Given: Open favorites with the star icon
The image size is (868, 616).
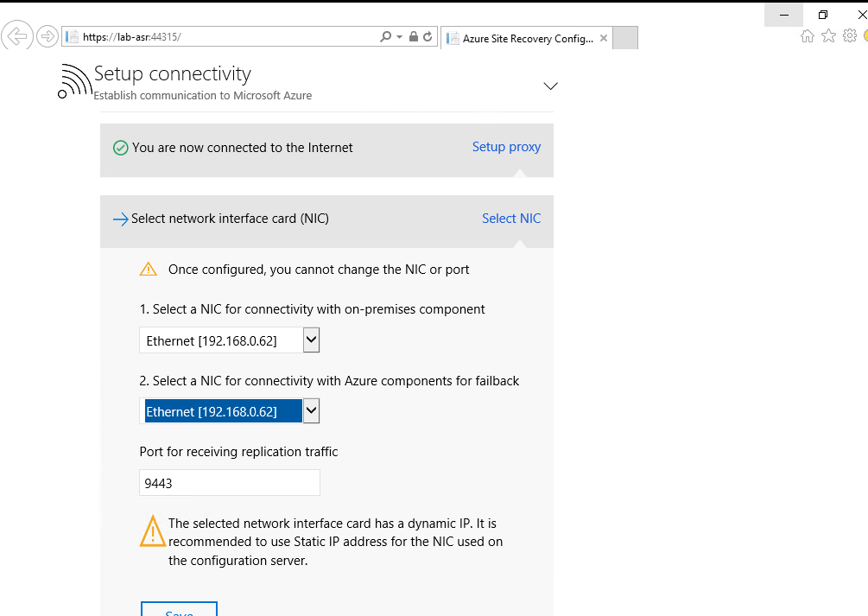Looking at the screenshot, I should click(x=828, y=36).
